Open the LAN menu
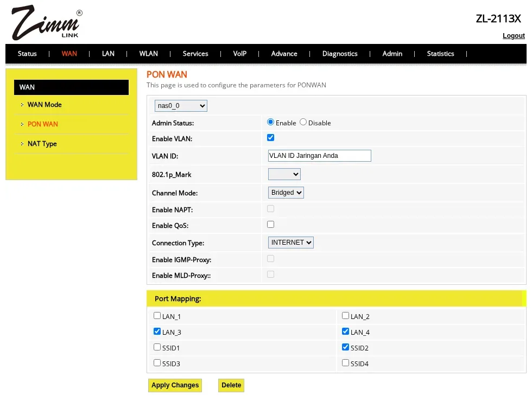 (x=108, y=54)
